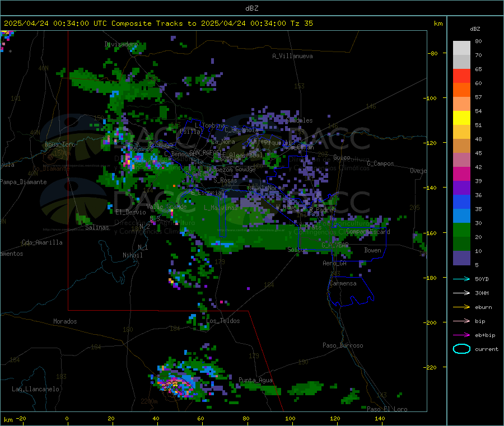The image size is (504, 426).
Task: Click the Agua_Toro location label
Action: pyautogui.click(x=60, y=144)
